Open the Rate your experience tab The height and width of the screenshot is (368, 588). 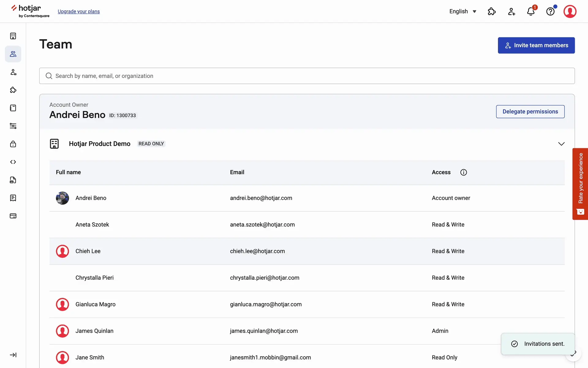pyautogui.click(x=580, y=184)
